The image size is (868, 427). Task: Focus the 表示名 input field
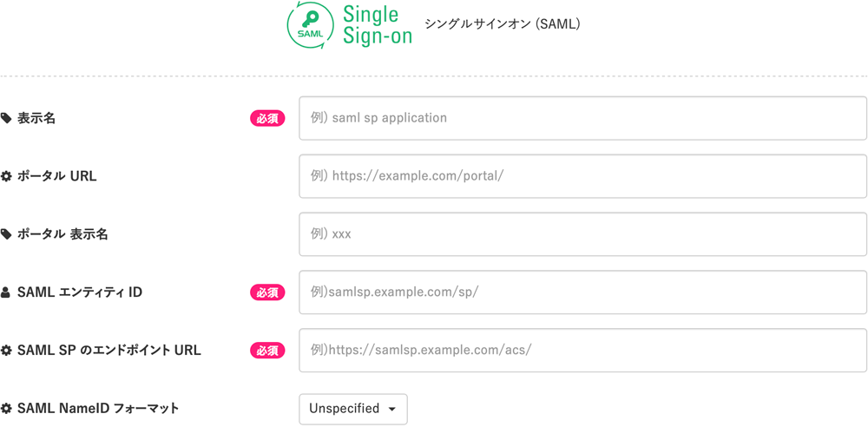[583, 119]
